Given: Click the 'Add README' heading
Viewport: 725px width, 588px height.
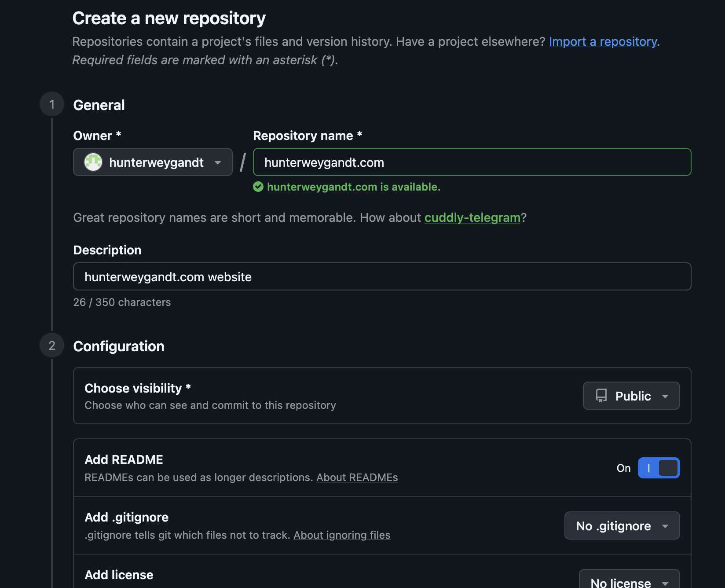Looking at the screenshot, I should (x=124, y=459).
